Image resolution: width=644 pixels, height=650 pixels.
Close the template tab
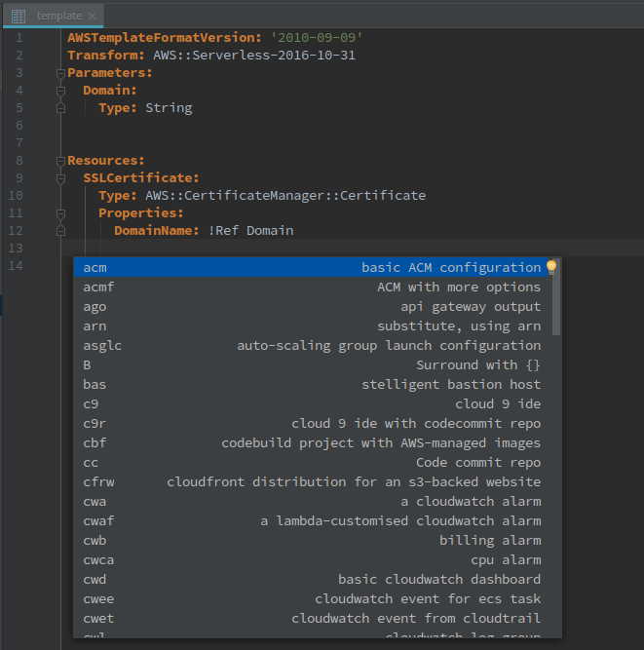[92, 17]
